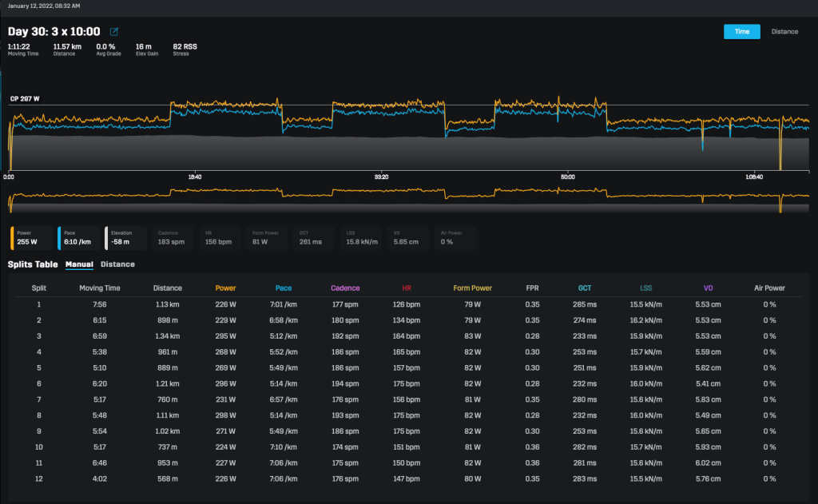Viewport: 818px width, 504px height.
Task: Click the Cadence column header in splits table
Action: coord(346,288)
